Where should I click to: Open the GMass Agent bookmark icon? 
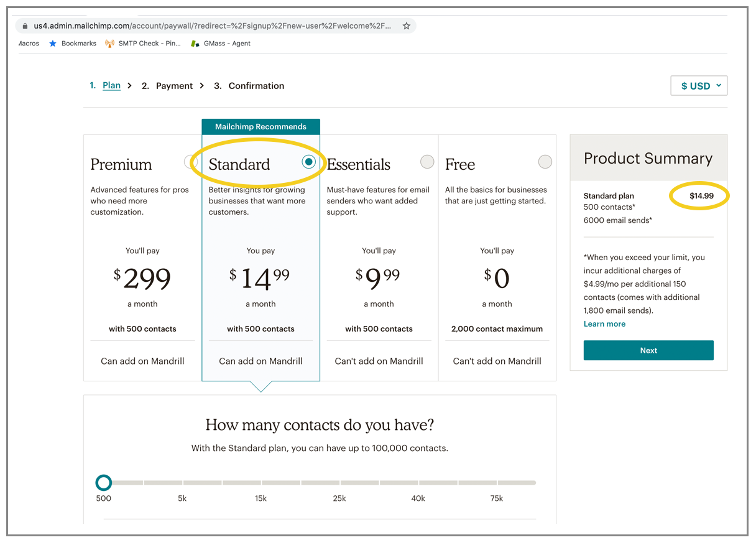coord(195,44)
